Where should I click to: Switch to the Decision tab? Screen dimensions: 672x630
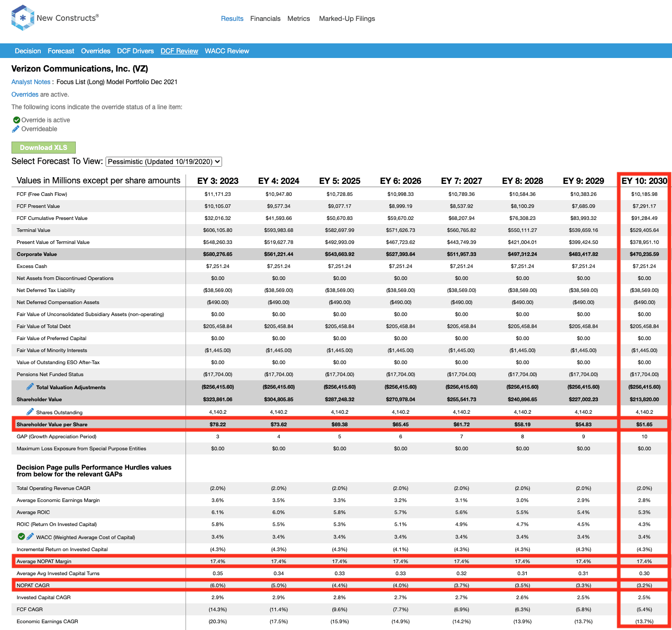pos(28,51)
